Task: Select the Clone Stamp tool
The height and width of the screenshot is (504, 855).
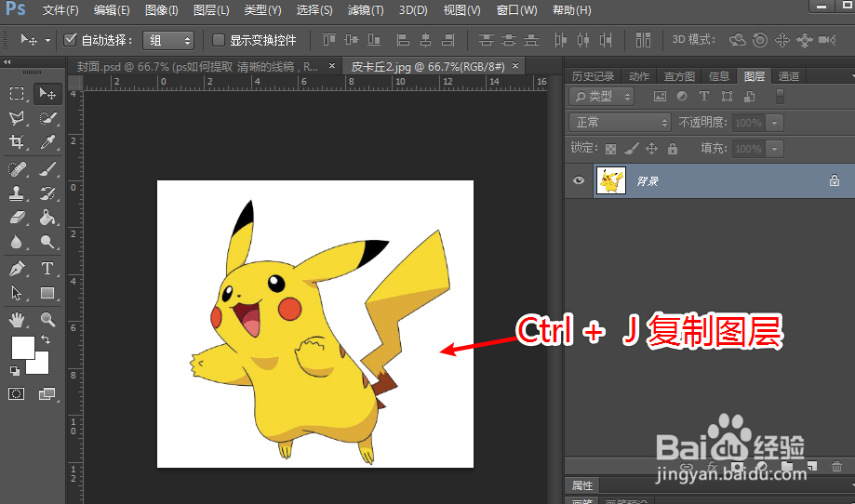Action: [17, 192]
